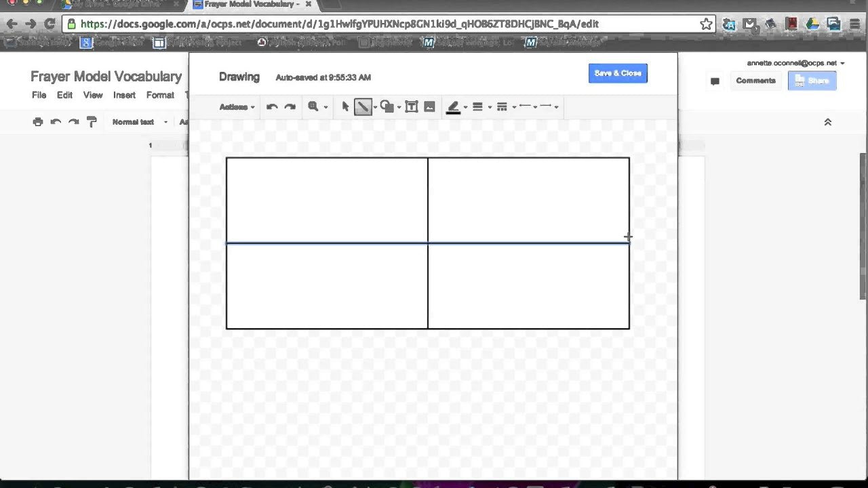The width and height of the screenshot is (868, 488).
Task: Open the Actions dropdown menu
Action: [237, 107]
